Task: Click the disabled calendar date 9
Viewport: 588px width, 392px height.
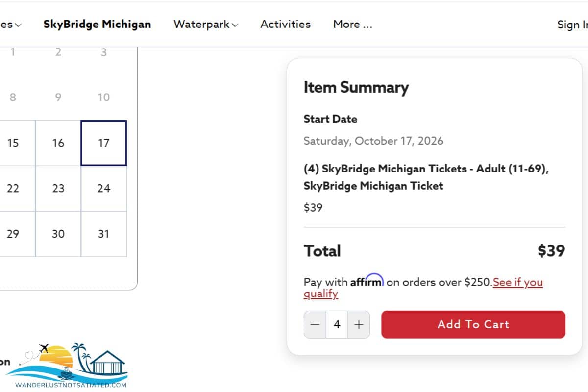Action: click(58, 98)
